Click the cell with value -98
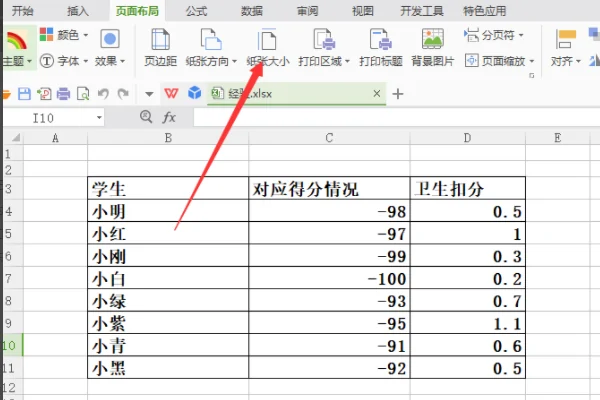 tap(329, 211)
